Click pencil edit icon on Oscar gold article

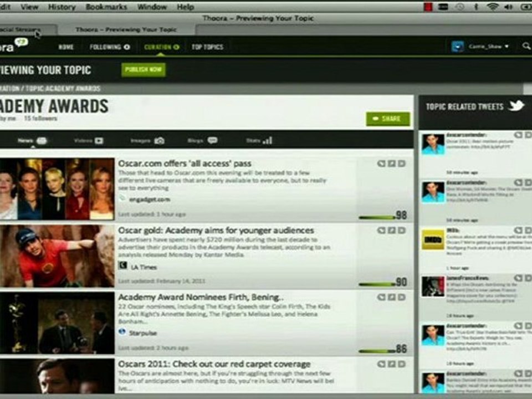click(x=392, y=231)
